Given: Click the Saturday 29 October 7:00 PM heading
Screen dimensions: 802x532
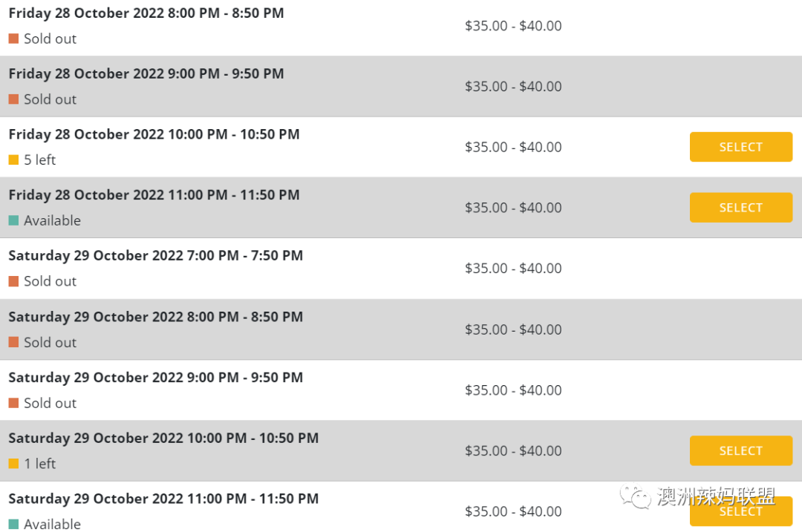Looking at the screenshot, I should [155, 255].
